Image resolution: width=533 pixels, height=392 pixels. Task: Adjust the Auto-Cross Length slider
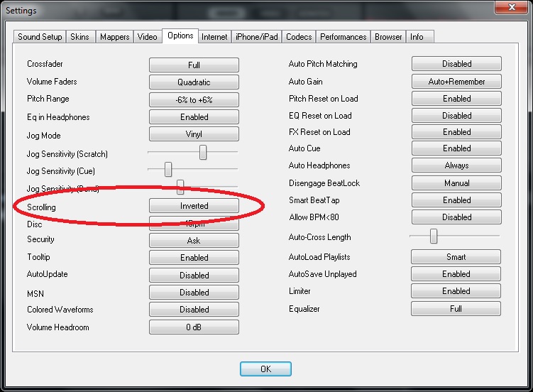(x=433, y=236)
